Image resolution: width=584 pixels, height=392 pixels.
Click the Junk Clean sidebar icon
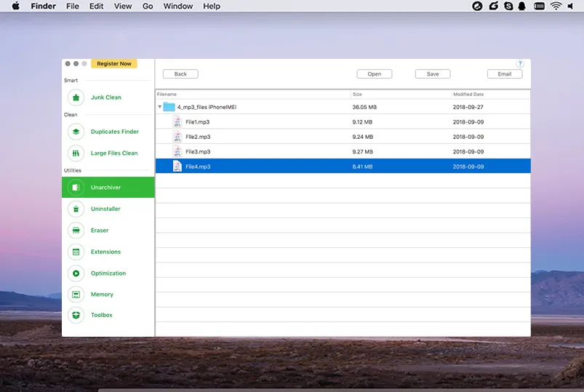pos(76,97)
